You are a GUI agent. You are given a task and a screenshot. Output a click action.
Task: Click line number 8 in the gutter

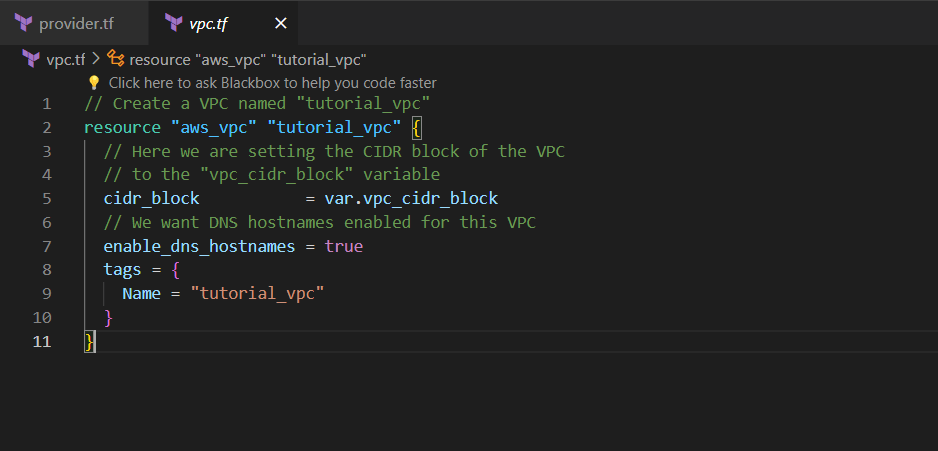(46, 270)
